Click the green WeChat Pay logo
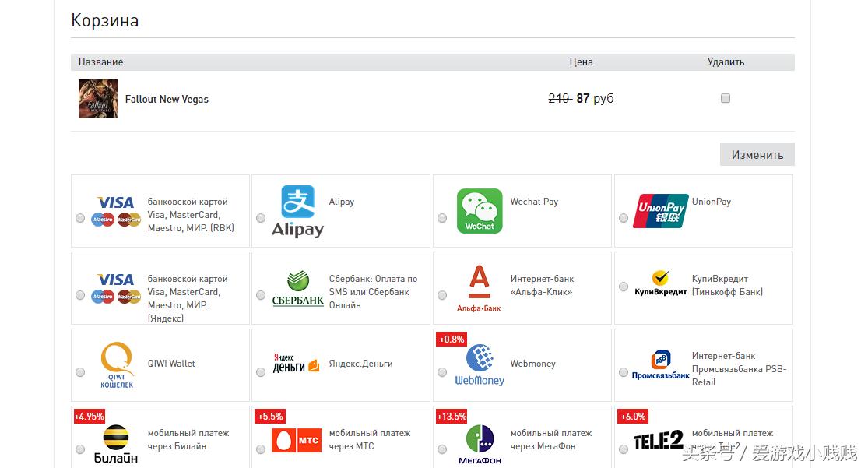 coord(480,210)
